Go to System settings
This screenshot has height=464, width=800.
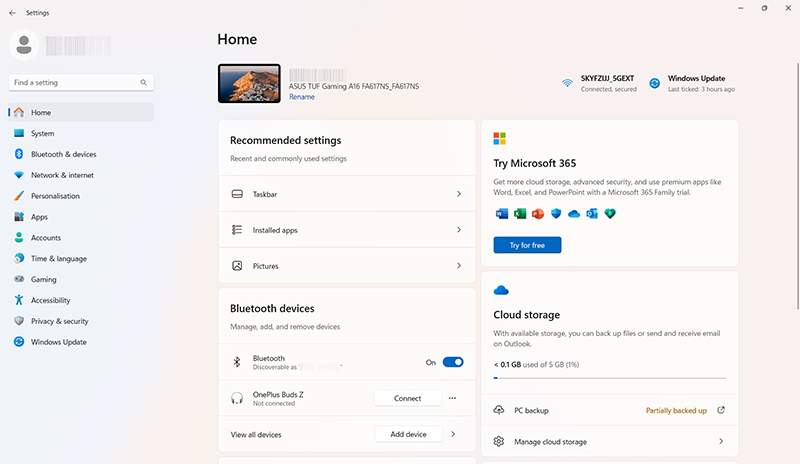click(81, 133)
